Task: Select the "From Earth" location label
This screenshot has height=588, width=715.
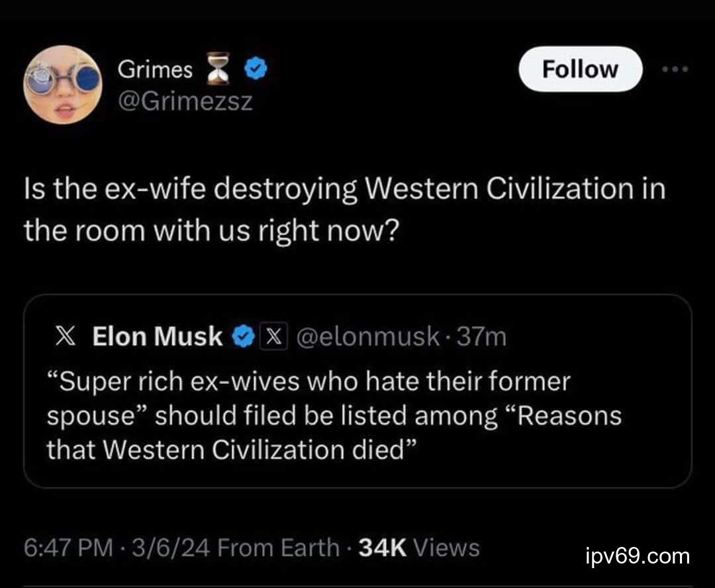Action: pos(278,548)
